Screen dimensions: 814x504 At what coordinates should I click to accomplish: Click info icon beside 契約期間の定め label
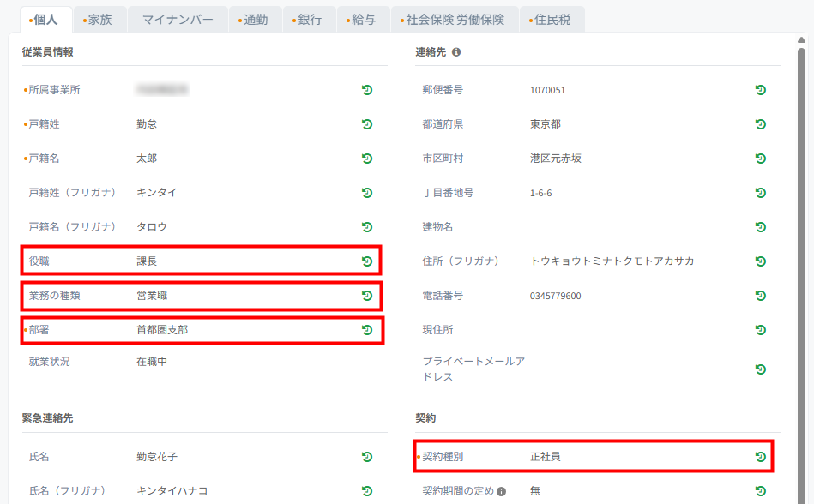[501, 491]
